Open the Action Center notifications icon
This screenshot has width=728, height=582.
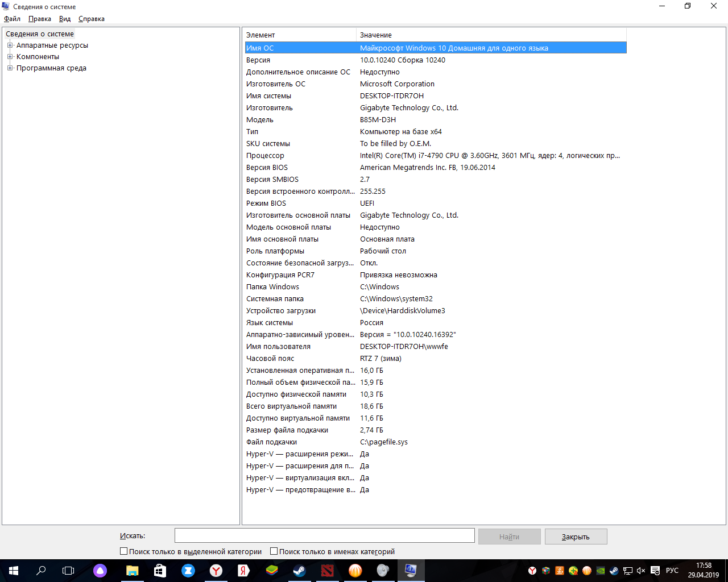[x=655, y=571]
